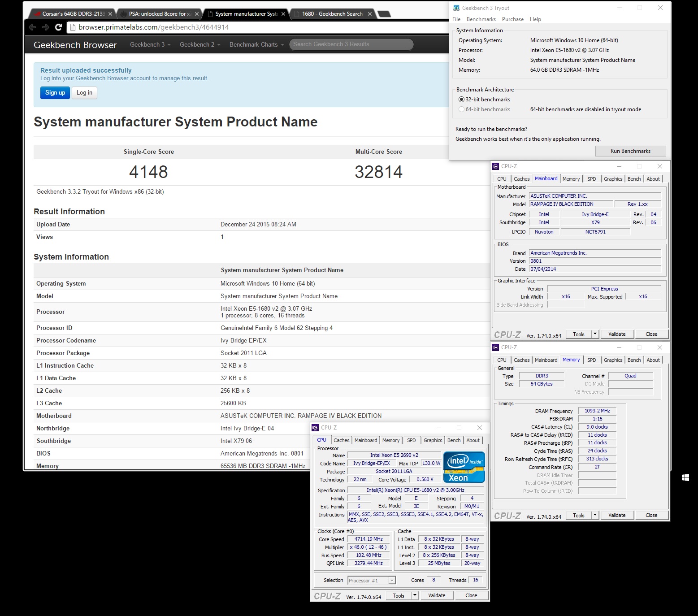Viewport: 698px width, 616px height.
Task: Click the DRAM Frequency value 1093.2 MHz
Action: [597, 411]
